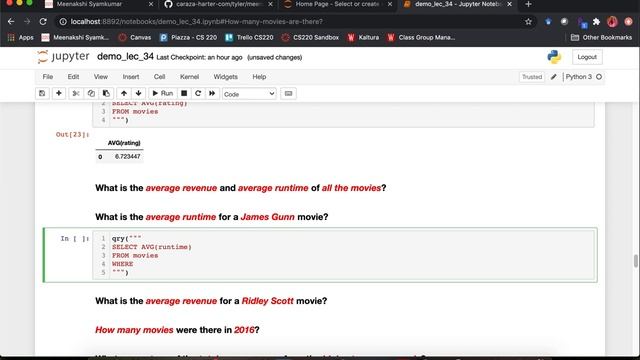Viewport: 640px width, 360px height.
Task: Open the browser profile avatar
Action: click(x=612, y=22)
